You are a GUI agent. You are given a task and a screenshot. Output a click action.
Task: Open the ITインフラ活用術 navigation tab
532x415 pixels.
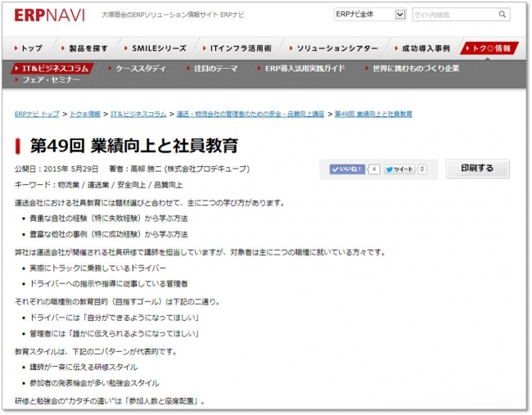(x=237, y=48)
